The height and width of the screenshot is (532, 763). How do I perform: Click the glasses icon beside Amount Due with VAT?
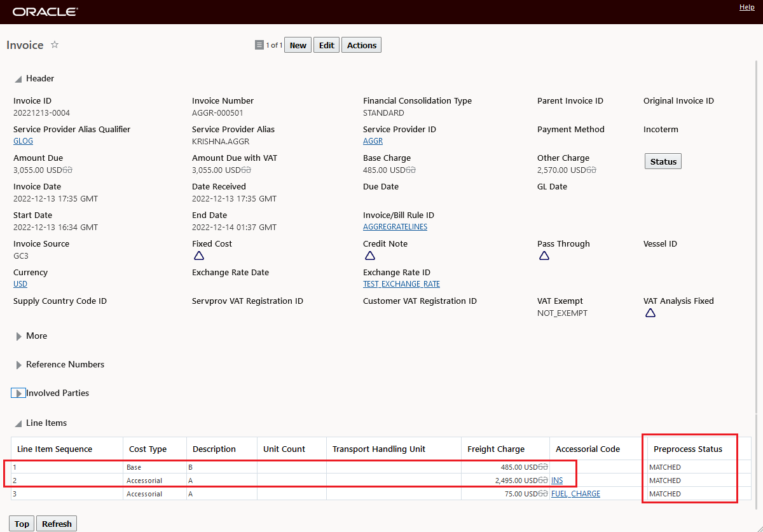[x=247, y=170]
